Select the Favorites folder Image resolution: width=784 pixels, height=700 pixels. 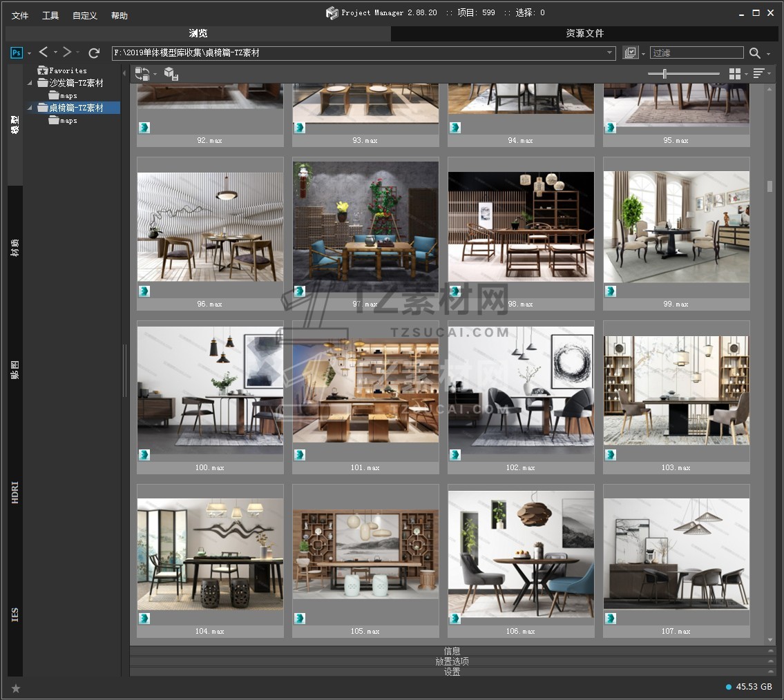tap(68, 70)
